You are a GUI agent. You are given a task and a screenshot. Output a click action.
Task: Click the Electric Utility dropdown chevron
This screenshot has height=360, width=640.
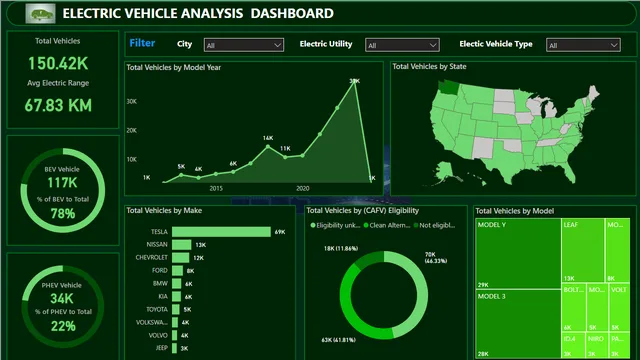coord(433,45)
